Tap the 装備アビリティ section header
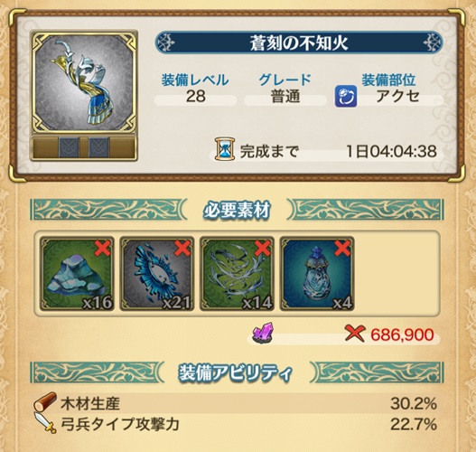The image size is (476, 452). click(x=237, y=372)
